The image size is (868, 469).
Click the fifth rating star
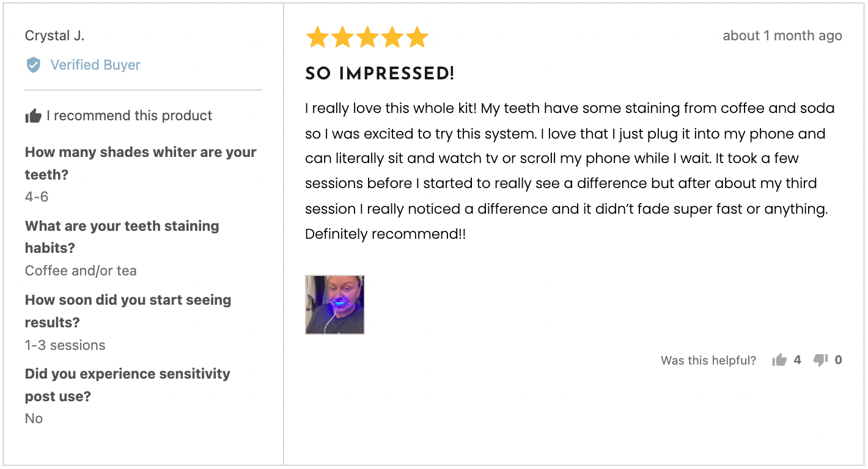pyautogui.click(x=417, y=37)
